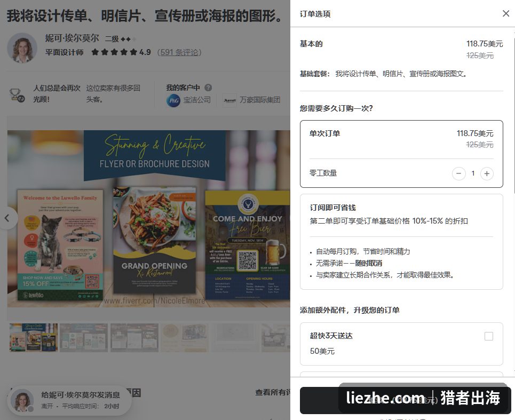
Task: Select the fourth gallery thumbnail
Action: tap(185, 338)
